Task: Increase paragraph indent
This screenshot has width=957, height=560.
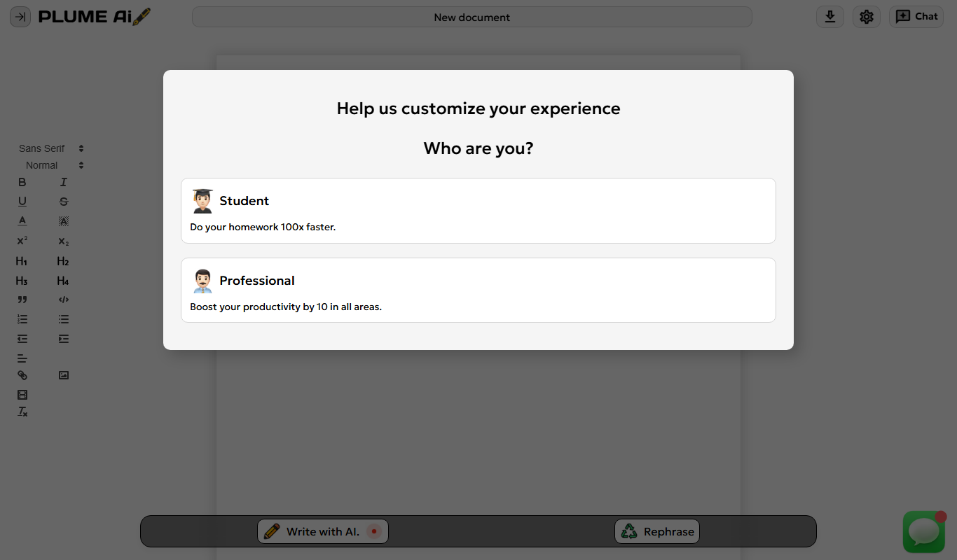Action: coord(64,339)
